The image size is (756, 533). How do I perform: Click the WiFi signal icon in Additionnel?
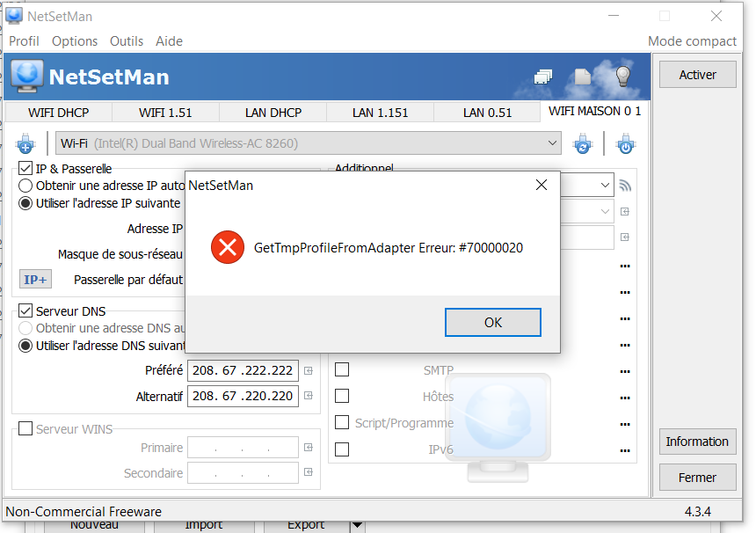[625, 186]
